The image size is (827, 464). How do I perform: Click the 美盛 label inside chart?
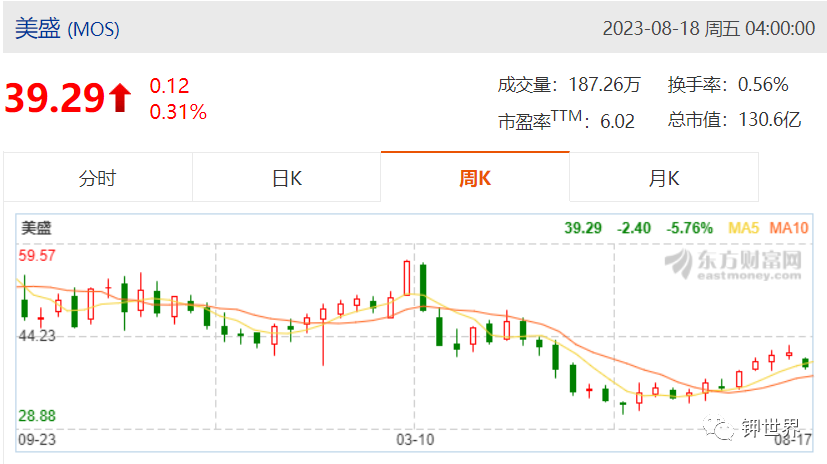(x=36, y=228)
